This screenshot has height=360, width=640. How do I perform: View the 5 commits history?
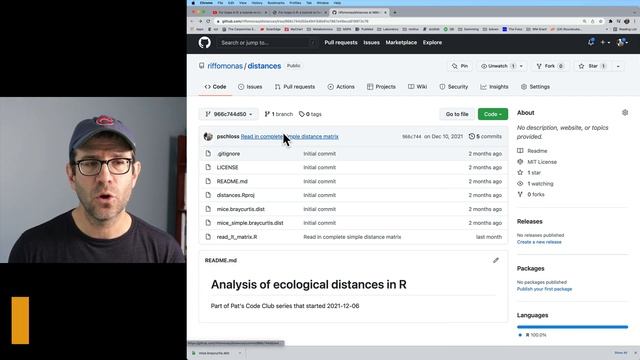click(485, 136)
